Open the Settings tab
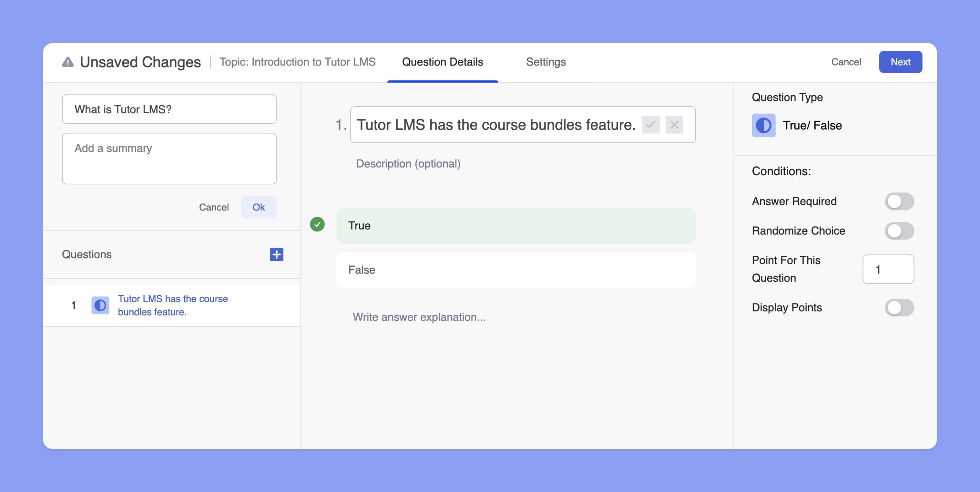The image size is (980, 492). coord(546,62)
